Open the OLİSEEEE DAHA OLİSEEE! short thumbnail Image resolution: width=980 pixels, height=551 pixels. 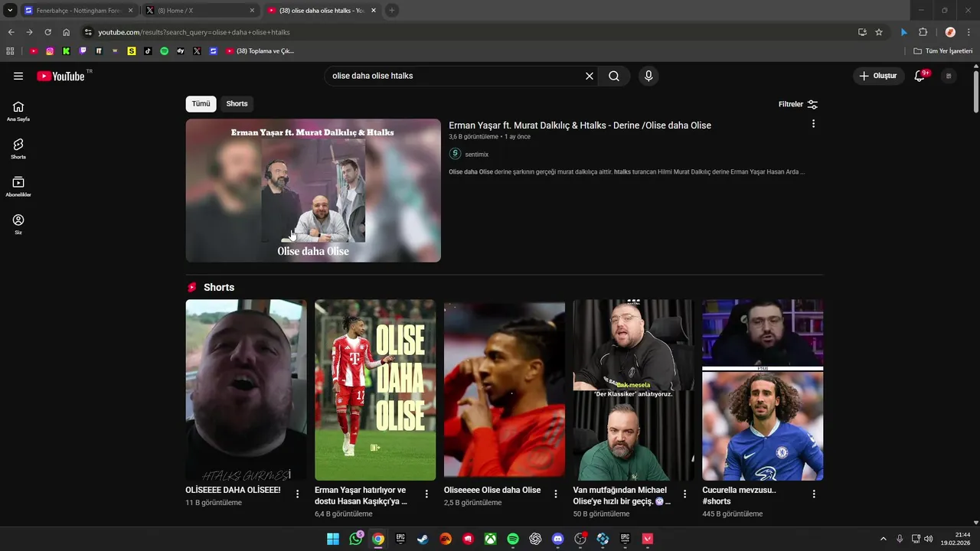coord(246,390)
